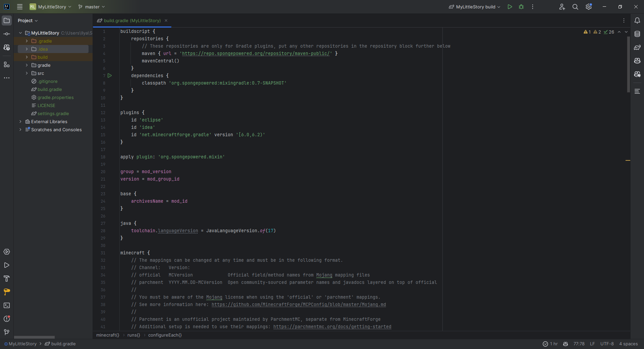Viewport: 644px width, 349px height.
Task: Open the main hamburger menu
Action: point(20,7)
